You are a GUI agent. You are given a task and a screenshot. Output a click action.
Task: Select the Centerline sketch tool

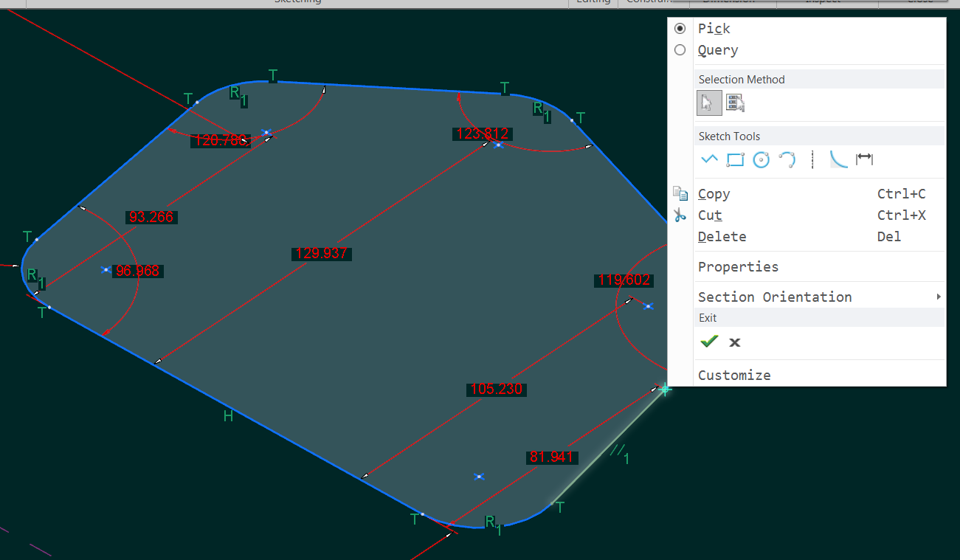coord(812,159)
